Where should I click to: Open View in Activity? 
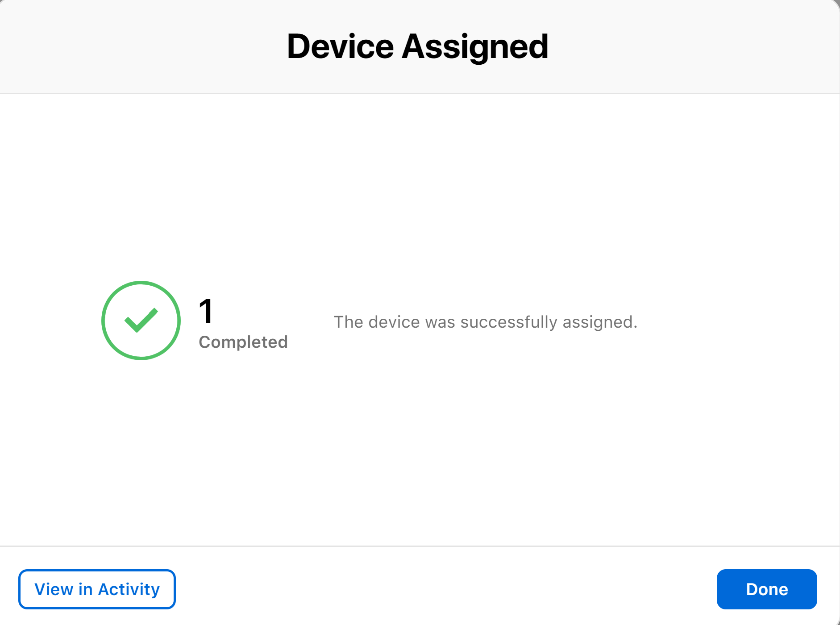(97, 589)
